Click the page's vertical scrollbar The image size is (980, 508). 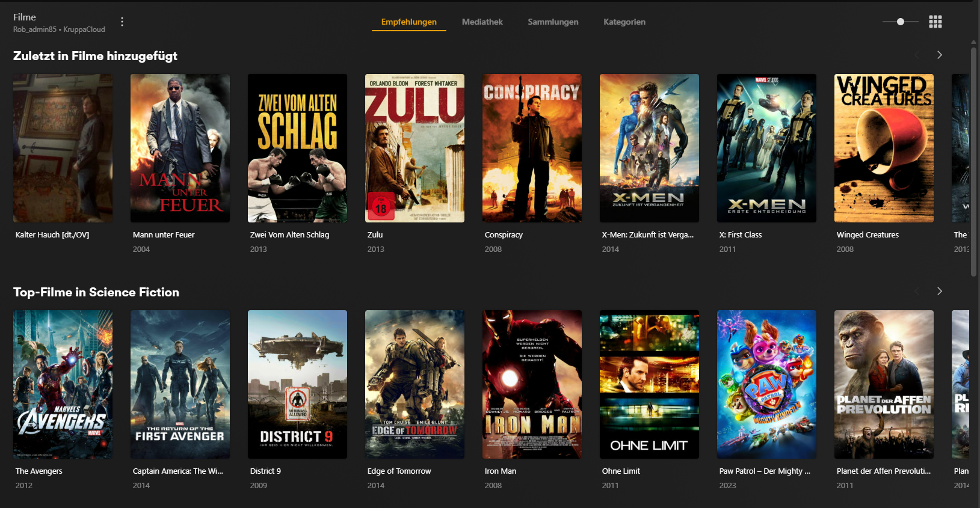coord(973,162)
